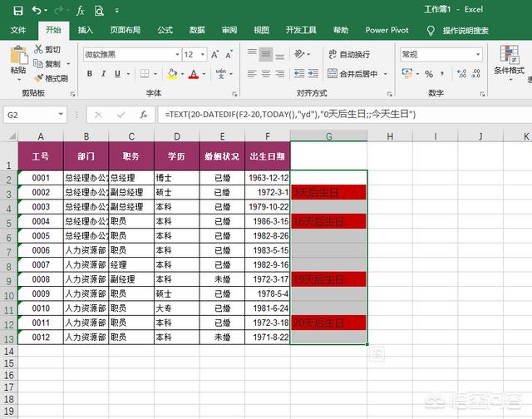Open the font size 12 dropdown
The height and width of the screenshot is (419, 532).
coord(203,54)
